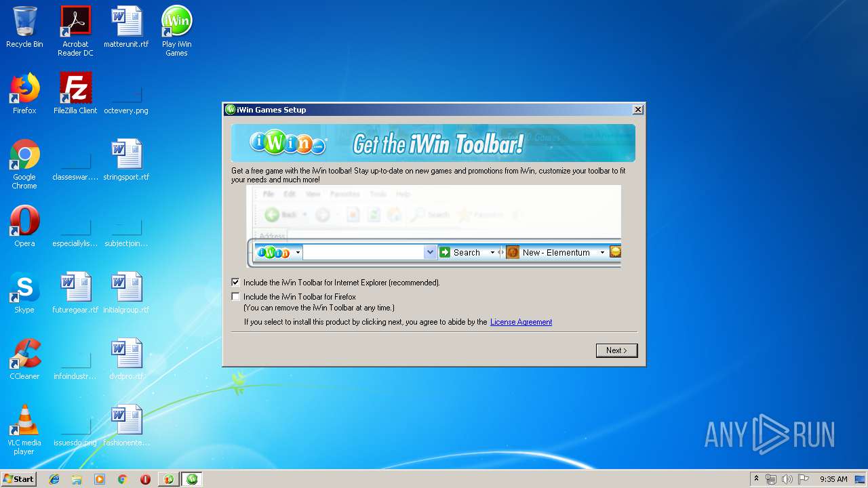The width and height of the screenshot is (868, 488).
Task: Open VLC media player shortcut
Action: point(24,430)
